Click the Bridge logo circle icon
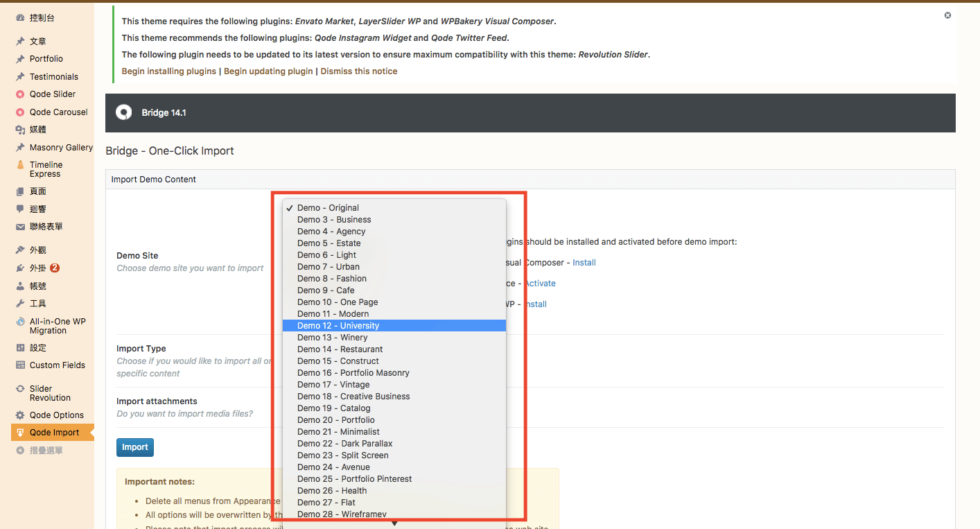Image resolution: width=980 pixels, height=529 pixels. pyautogui.click(x=123, y=112)
